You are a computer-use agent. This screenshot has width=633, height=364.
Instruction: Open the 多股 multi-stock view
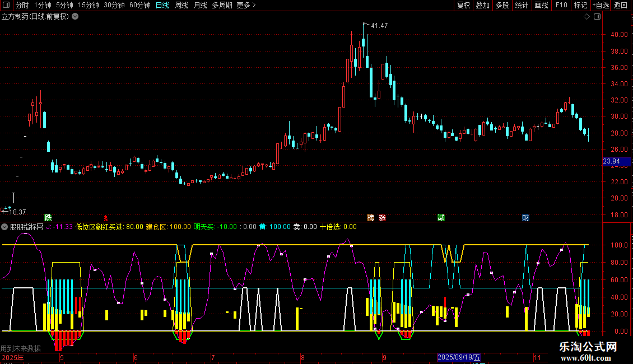(502, 5)
